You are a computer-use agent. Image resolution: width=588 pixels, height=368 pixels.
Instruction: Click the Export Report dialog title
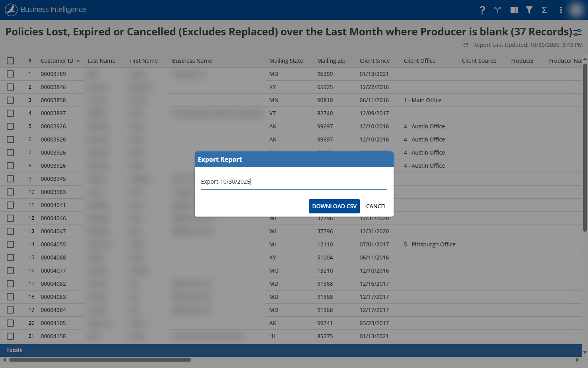click(220, 159)
